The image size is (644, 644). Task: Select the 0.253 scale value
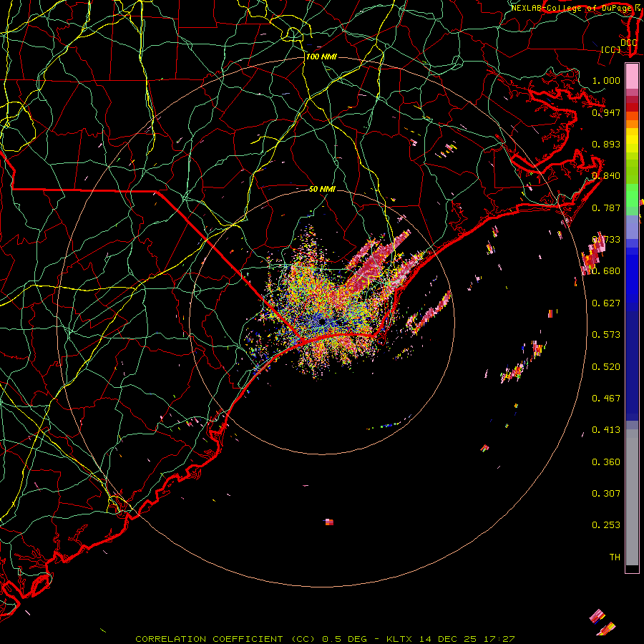click(606, 525)
